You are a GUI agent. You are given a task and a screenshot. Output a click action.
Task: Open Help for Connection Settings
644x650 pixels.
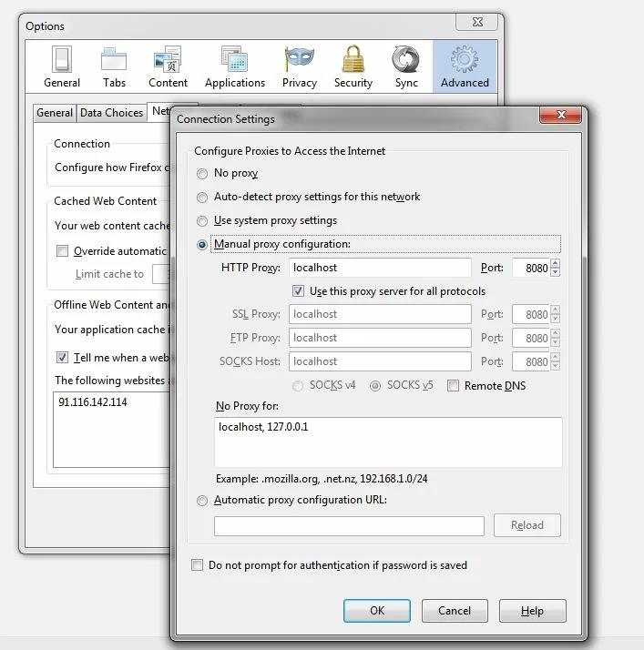tap(533, 611)
